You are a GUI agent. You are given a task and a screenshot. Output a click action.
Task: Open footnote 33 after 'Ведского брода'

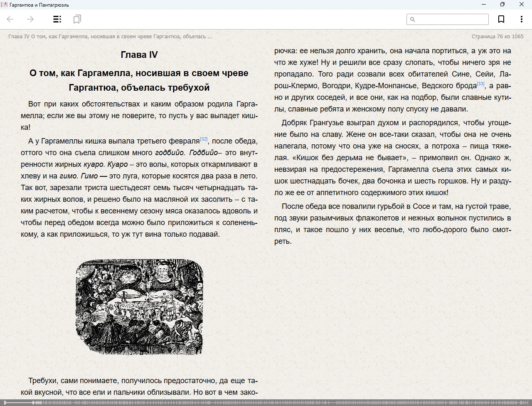(x=480, y=84)
